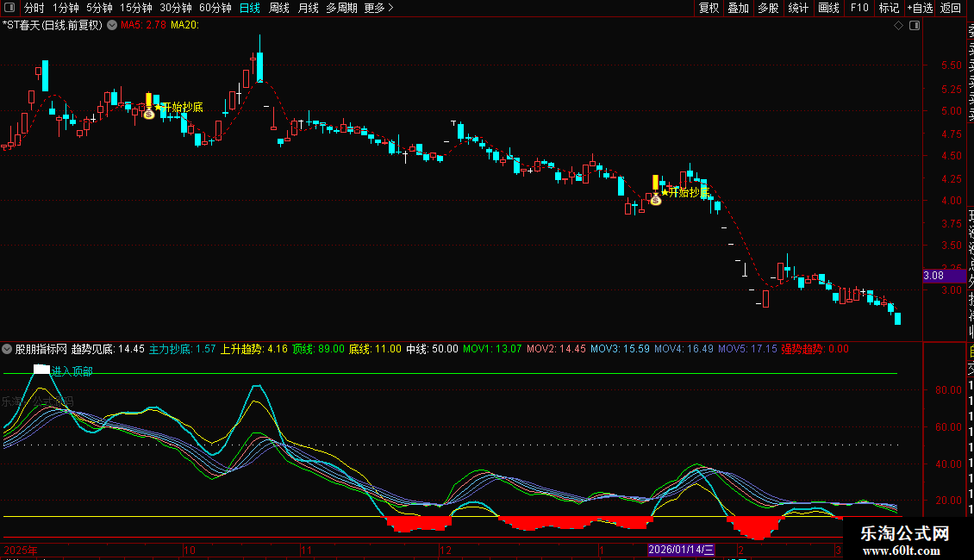Select the 15分钟 period tab
This screenshot has width=974, height=560.
pyautogui.click(x=136, y=8)
